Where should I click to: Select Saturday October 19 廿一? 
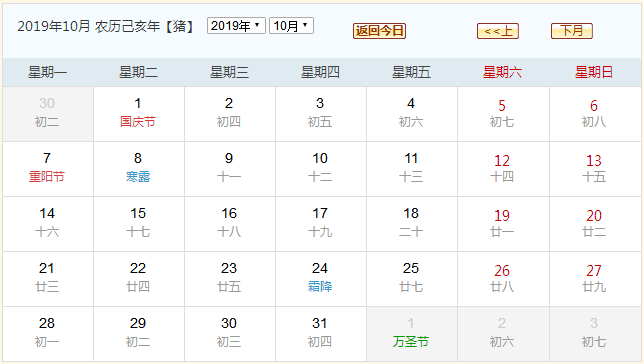503,224
